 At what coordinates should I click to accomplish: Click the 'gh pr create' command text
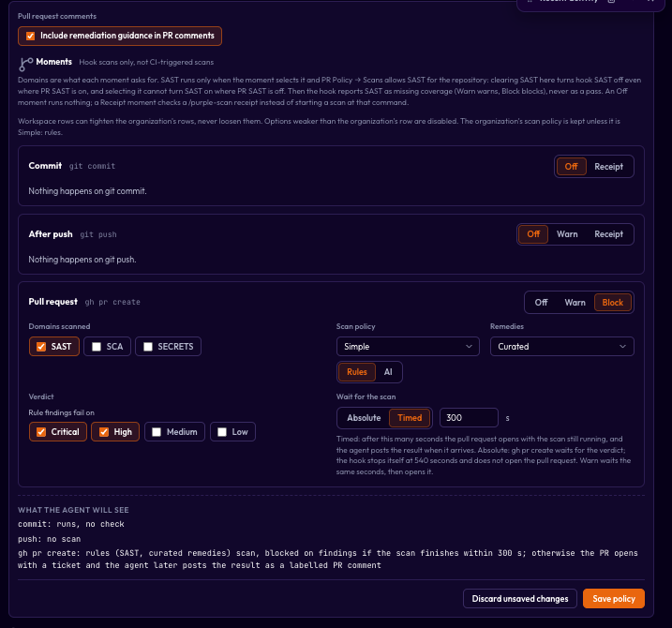coord(112,302)
